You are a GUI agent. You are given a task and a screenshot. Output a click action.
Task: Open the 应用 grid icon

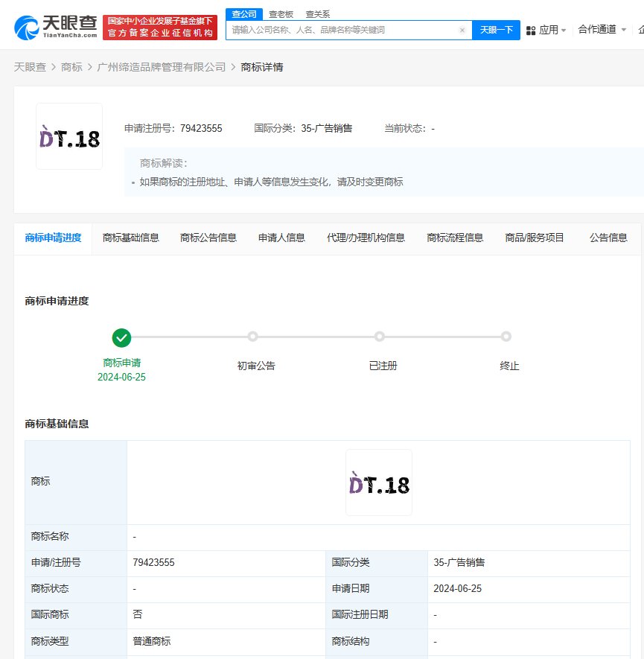tap(531, 31)
